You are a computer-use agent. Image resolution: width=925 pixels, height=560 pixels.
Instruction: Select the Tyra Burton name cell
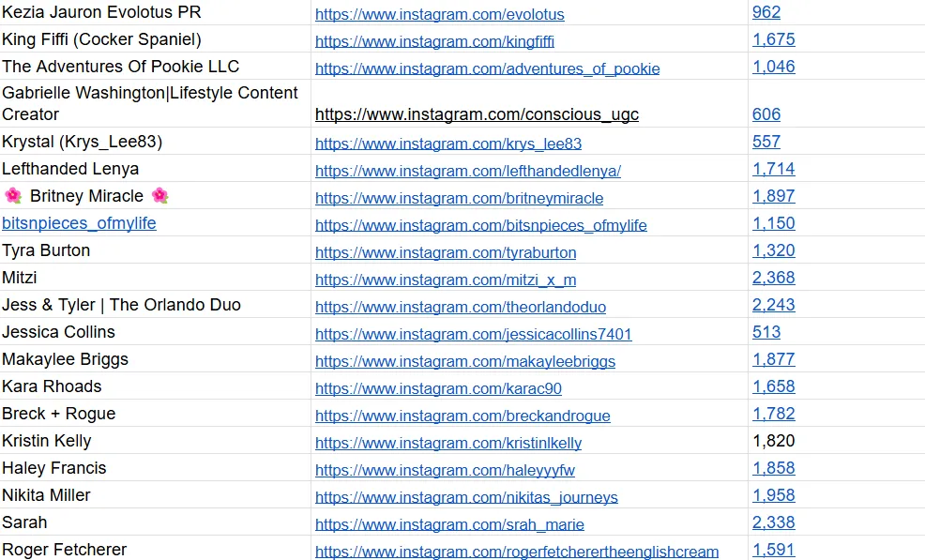coord(46,250)
